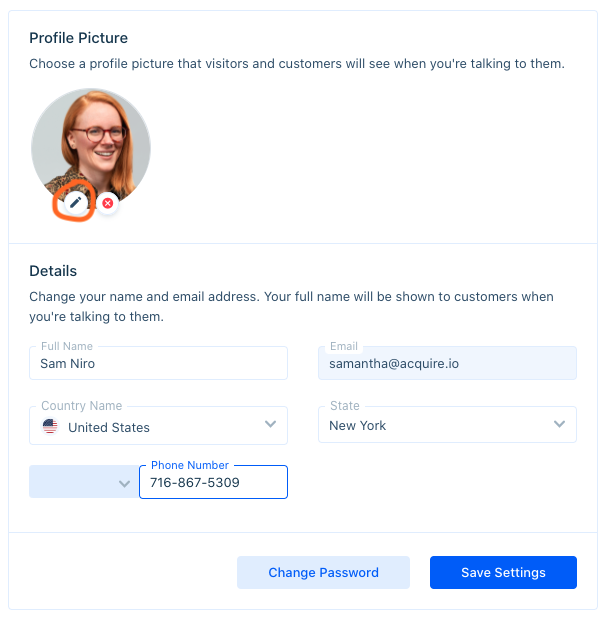Open the State dropdown chevron

559,425
